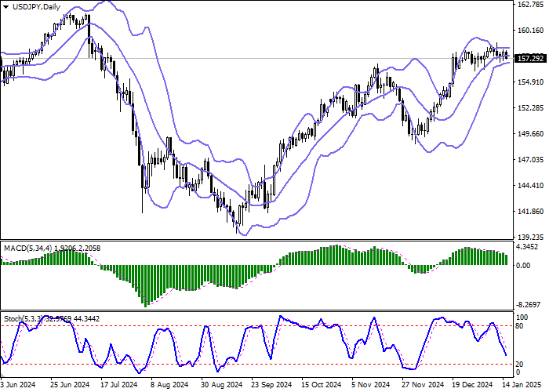
Task: Click the USDJPY,Daily chart title
Action: [x=31, y=6]
